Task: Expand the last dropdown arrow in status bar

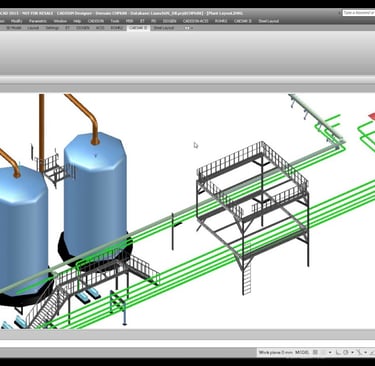Action: point(366,352)
